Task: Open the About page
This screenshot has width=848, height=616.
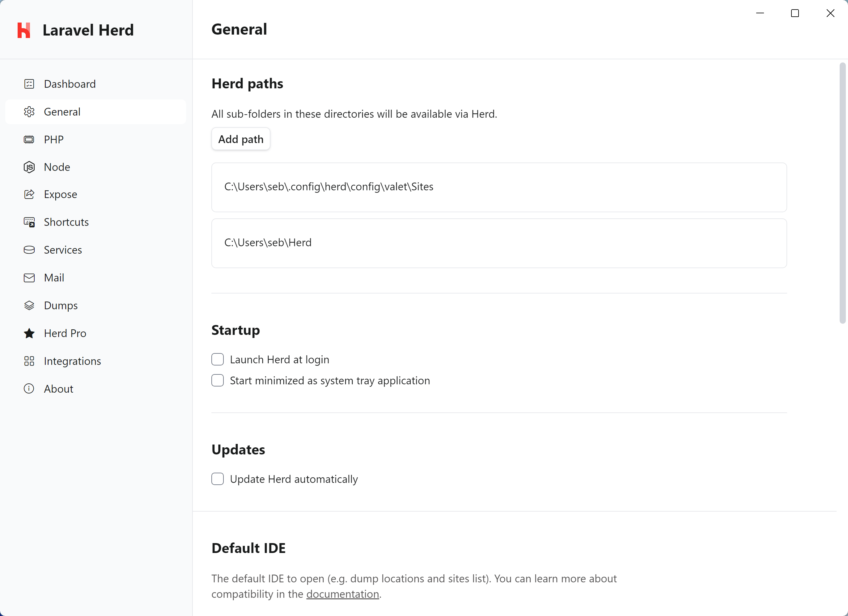Action: coord(59,388)
